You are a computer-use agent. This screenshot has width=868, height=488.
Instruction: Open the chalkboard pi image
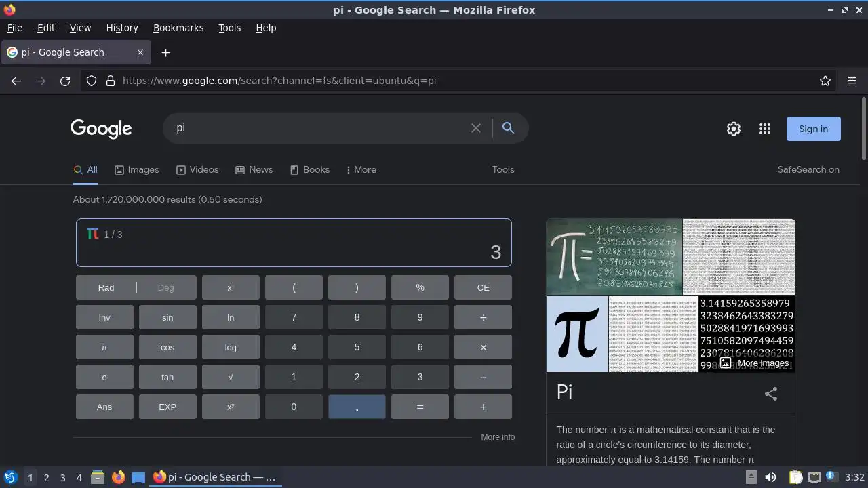614,257
